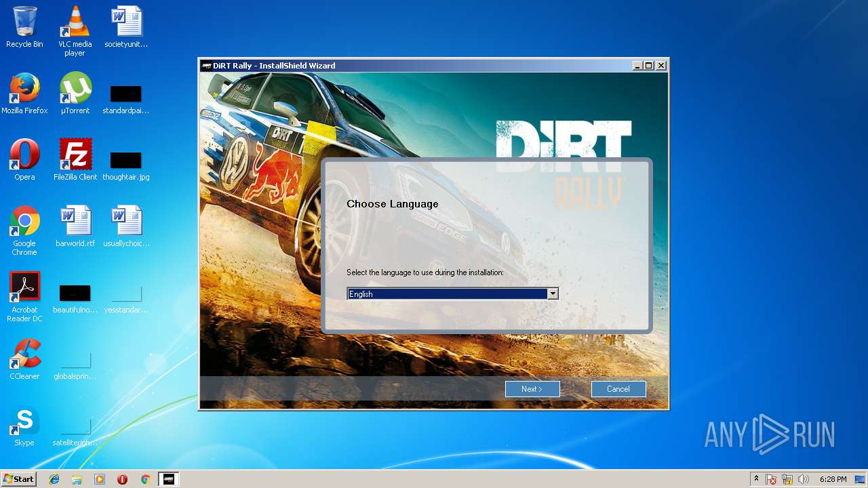The width and height of the screenshot is (868, 488).
Task: Select the satelliteright file icon
Action: (75, 431)
